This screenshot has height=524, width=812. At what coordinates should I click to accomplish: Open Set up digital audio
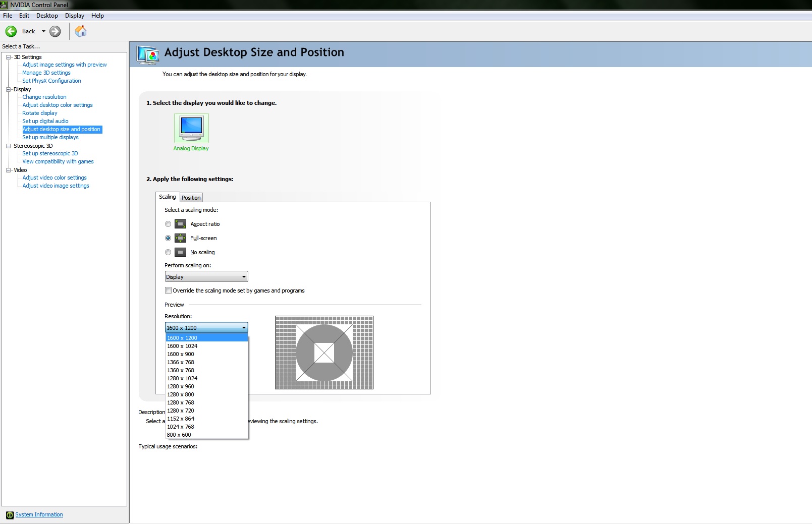[x=45, y=121]
